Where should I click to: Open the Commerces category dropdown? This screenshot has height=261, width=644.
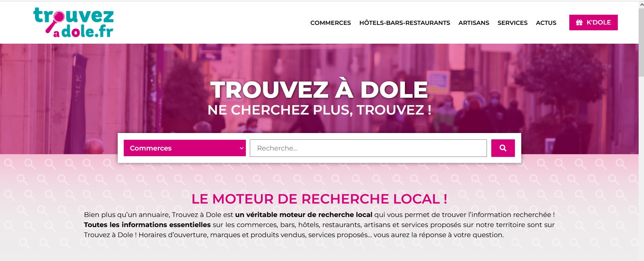(185, 148)
